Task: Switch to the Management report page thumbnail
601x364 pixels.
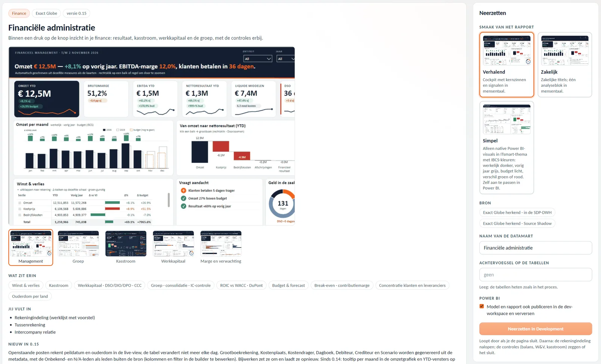Action: (31, 248)
